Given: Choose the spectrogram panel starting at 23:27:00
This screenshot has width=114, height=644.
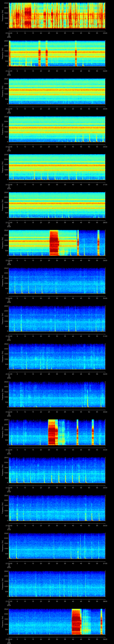Looking at the screenshot, I should 57,205.
